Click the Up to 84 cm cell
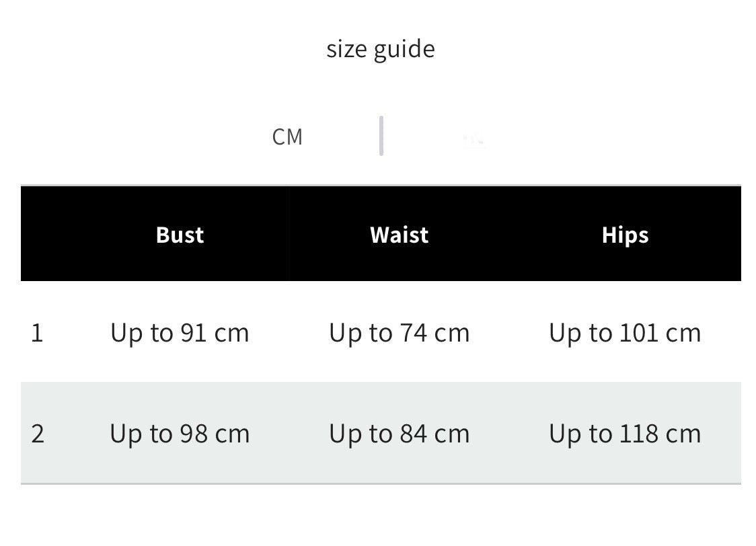The width and height of the screenshot is (756, 546). [400, 434]
